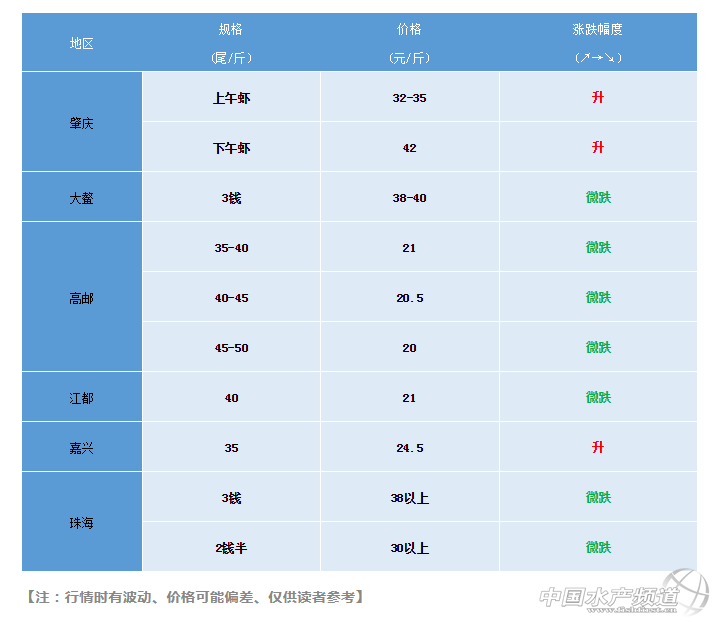Image resolution: width=715 pixels, height=622 pixels.
Task: Select the 规格 column header
Action: [231, 43]
